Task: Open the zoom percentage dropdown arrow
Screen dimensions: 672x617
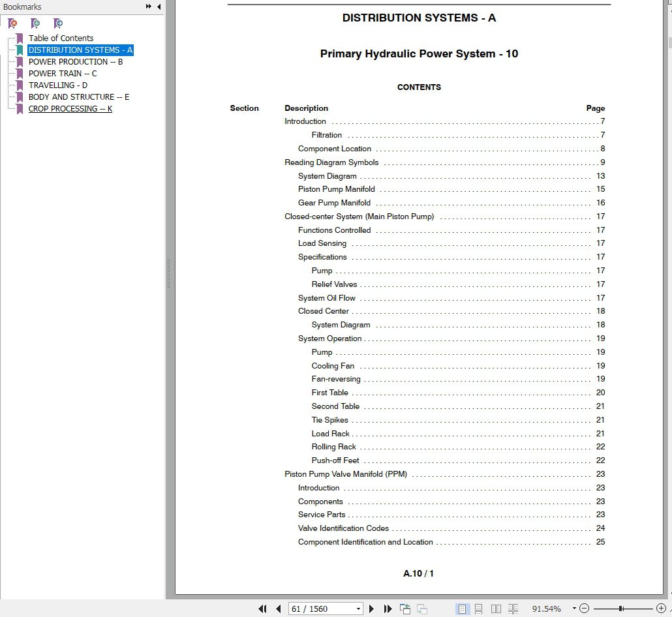Action: [574, 609]
